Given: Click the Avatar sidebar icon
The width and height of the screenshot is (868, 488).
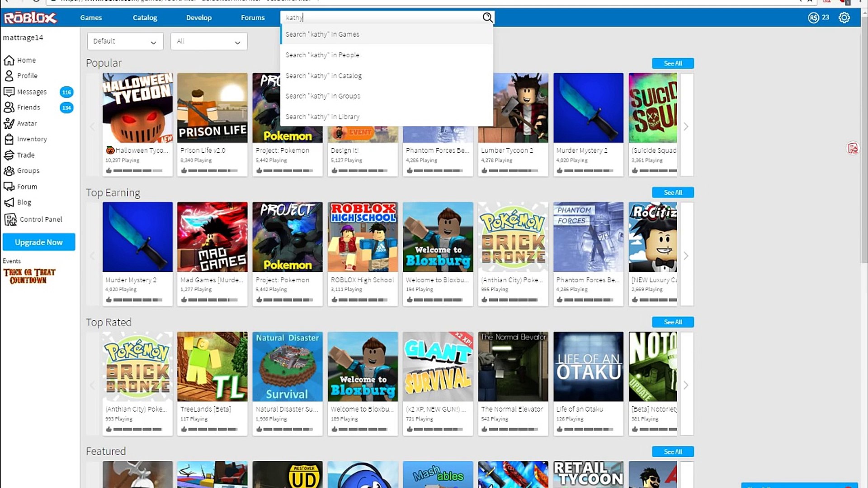Looking at the screenshot, I should (x=9, y=123).
